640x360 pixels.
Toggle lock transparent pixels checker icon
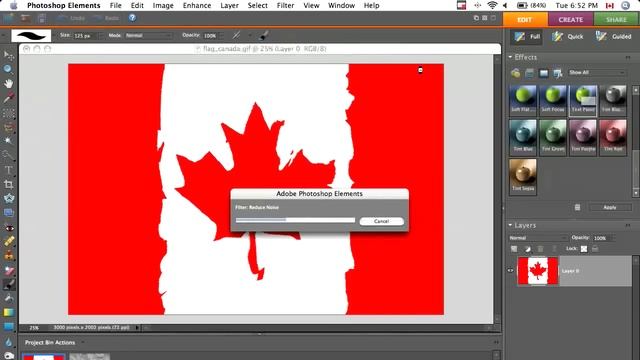coord(584,249)
